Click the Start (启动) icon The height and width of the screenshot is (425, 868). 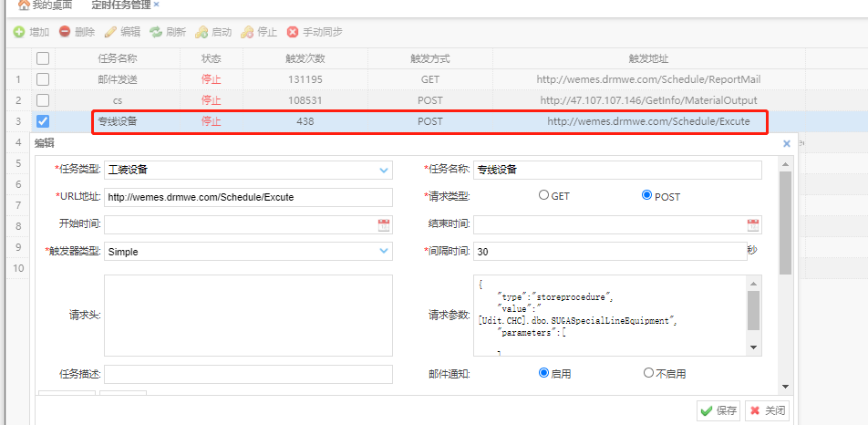(x=201, y=32)
